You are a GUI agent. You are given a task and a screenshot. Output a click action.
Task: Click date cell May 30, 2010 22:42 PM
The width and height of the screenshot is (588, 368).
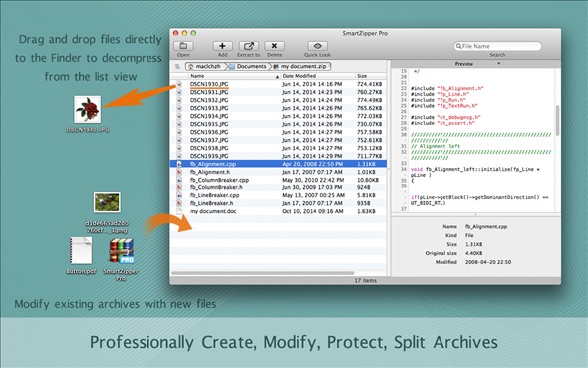(313, 180)
